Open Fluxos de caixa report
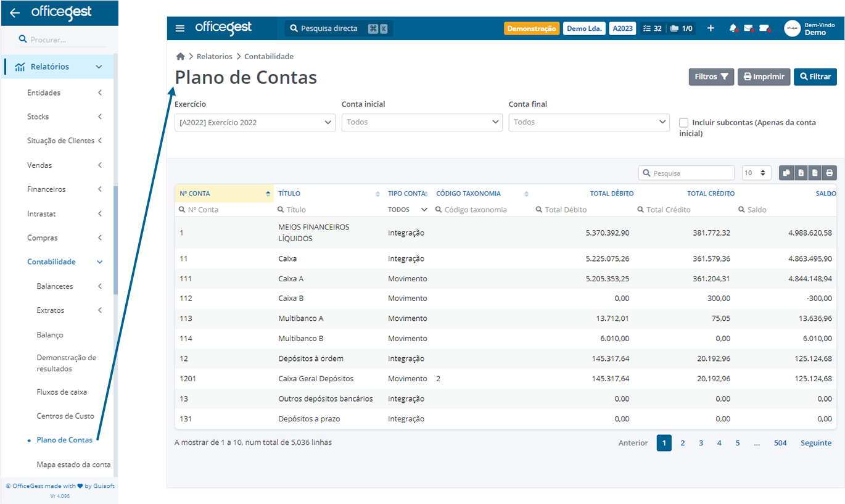The width and height of the screenshot is (845, 504). click(62, 392)
